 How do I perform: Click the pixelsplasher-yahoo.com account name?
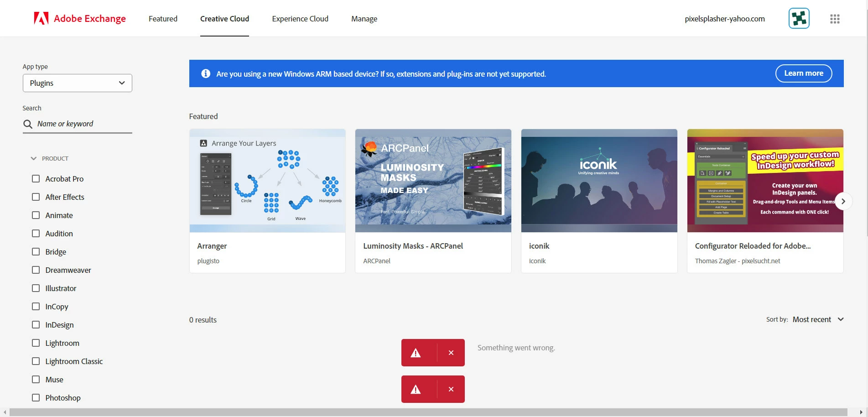[x=725, y=19]
